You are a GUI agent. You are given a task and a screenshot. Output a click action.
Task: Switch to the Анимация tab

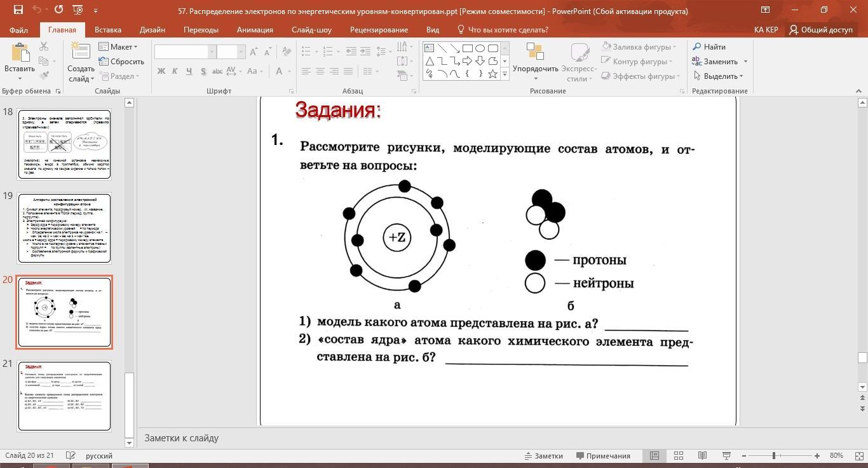[255, 29]
